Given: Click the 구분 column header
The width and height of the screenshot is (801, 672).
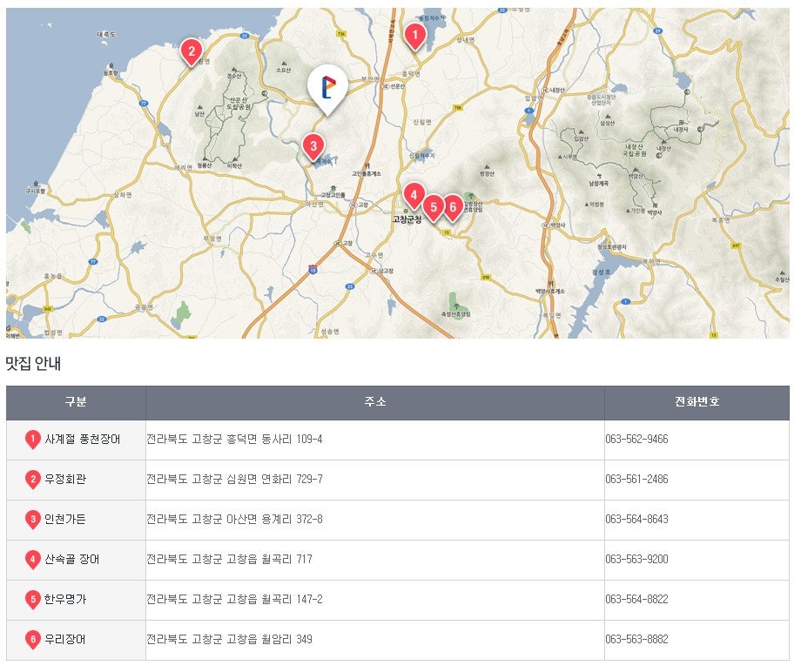Looking at the screenshot, I should pos(76,402).
